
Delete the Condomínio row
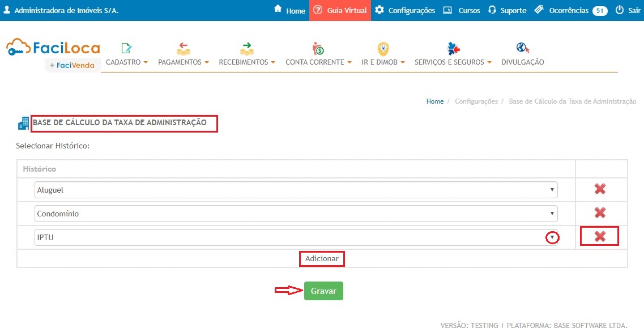(x=600, y=213)
